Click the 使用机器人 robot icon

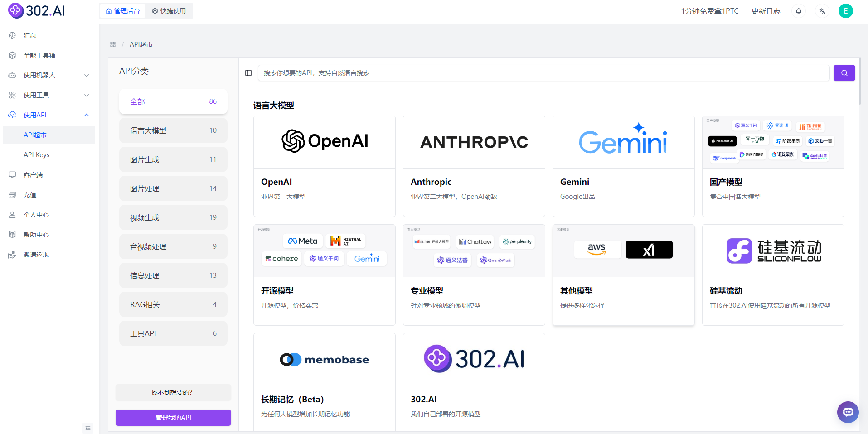pyautogui.click(x=12, y=75)
